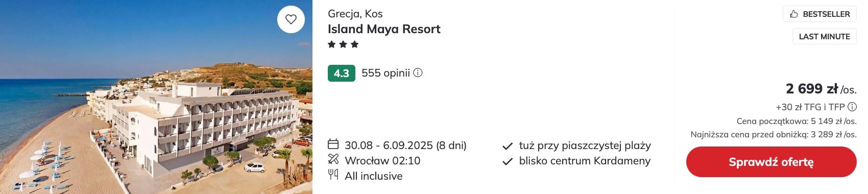868x194 pixels.
Task: Open the 555 opinii reviews link
Action: point(385,73)
